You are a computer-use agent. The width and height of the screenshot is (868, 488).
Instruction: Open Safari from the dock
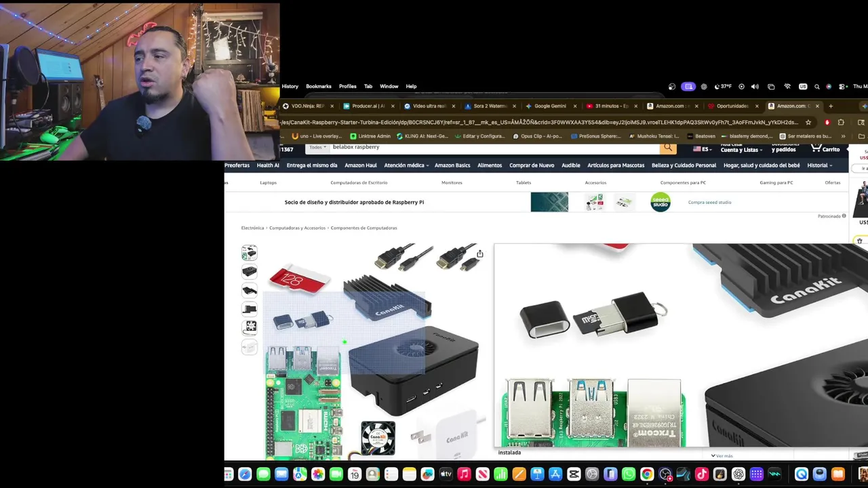pos(245,474)
